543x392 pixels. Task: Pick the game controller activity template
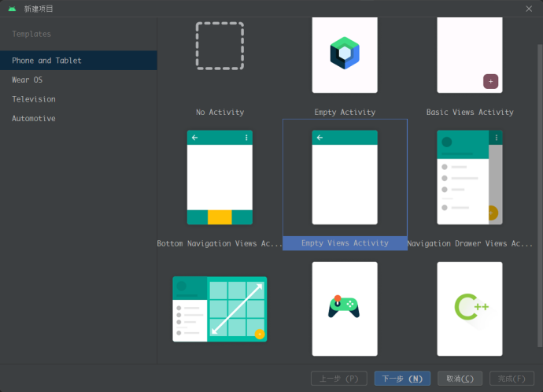click(345, 309)
